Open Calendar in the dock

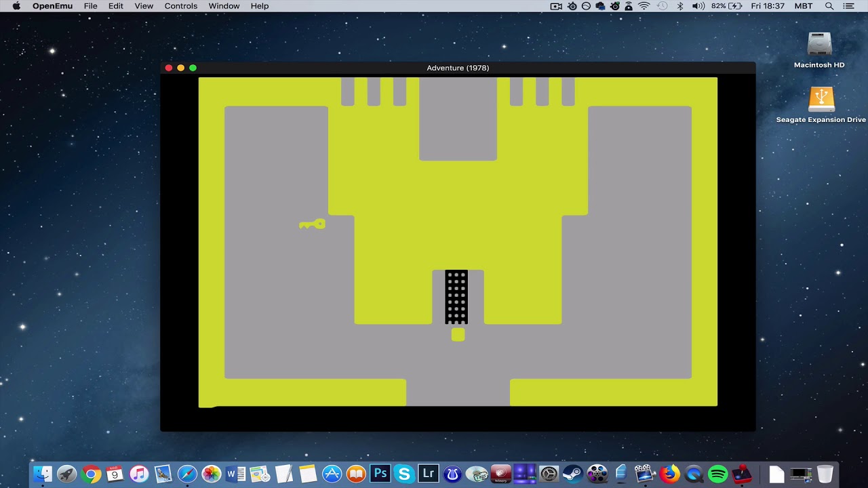[115, 473]
